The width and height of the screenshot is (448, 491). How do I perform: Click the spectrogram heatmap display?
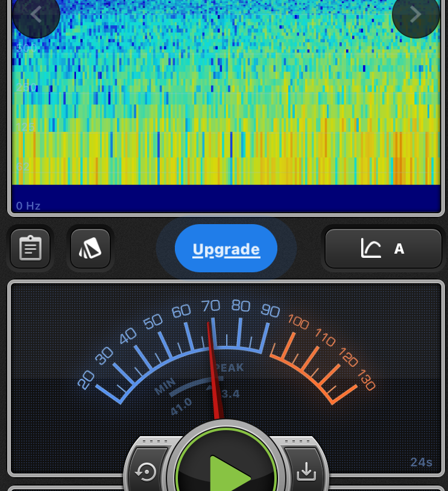point(226,96)
